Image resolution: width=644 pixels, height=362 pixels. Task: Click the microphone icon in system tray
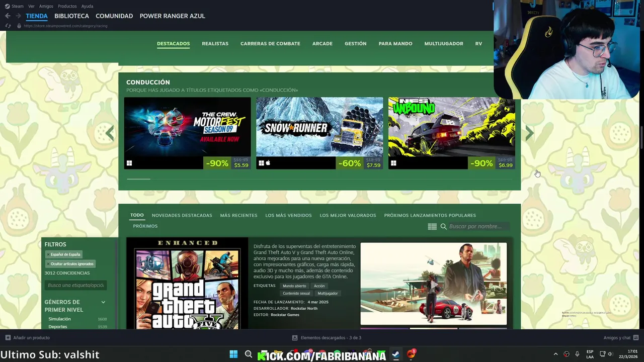click(577, 354)
